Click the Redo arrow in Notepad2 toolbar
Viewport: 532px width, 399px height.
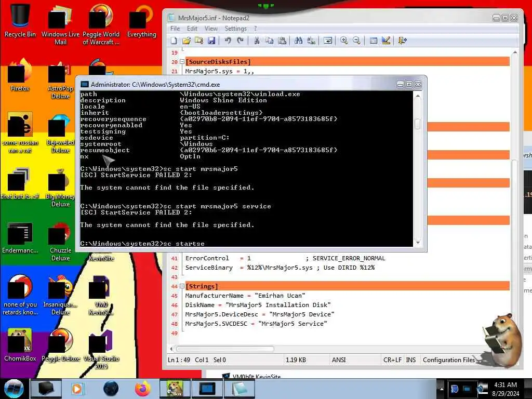[240, 41]
